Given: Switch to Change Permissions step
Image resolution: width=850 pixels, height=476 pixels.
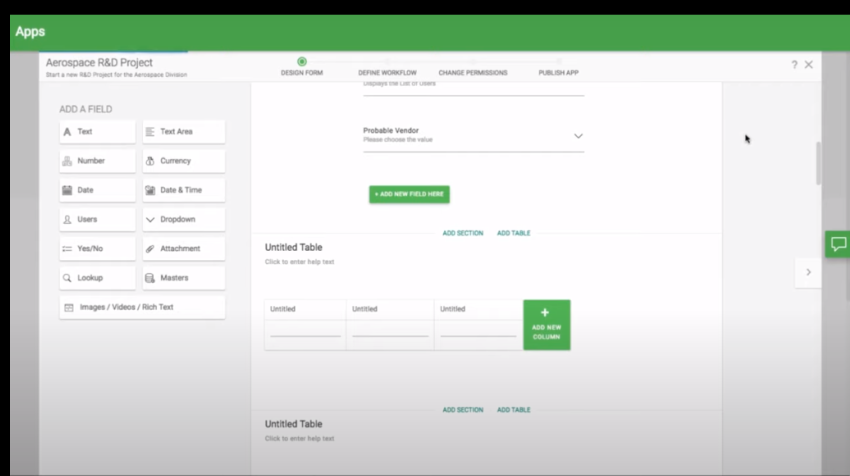Looking at the screenshot, I should 472,72.
